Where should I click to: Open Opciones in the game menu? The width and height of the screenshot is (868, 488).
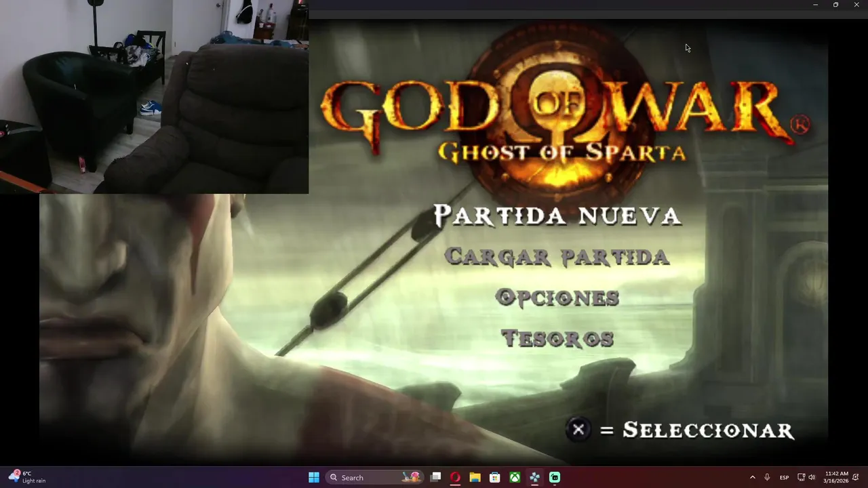pos(557,298)
